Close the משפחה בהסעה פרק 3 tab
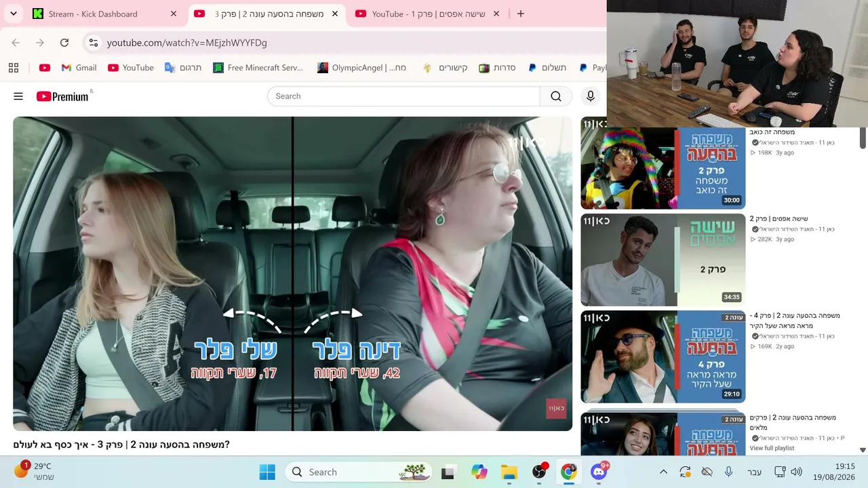The height and width of the screenshot is (488, 868). pos(335,14)
